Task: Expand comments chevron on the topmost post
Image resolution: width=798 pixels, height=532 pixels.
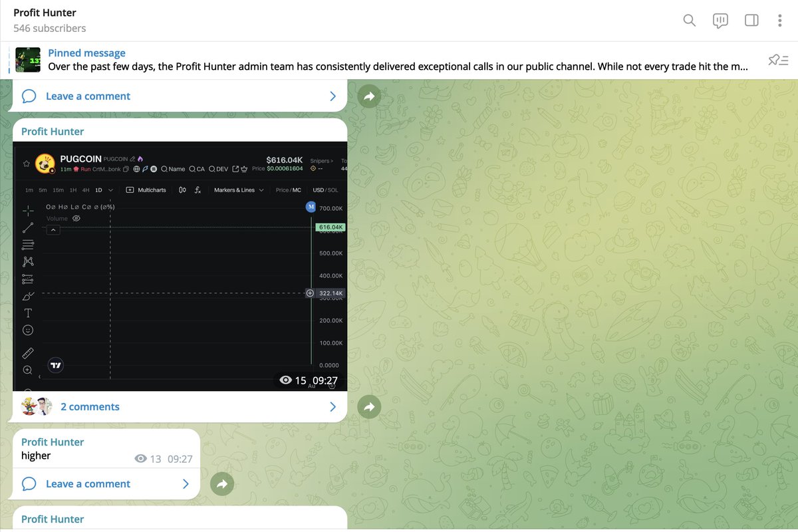Action: (x=333, y=96)
